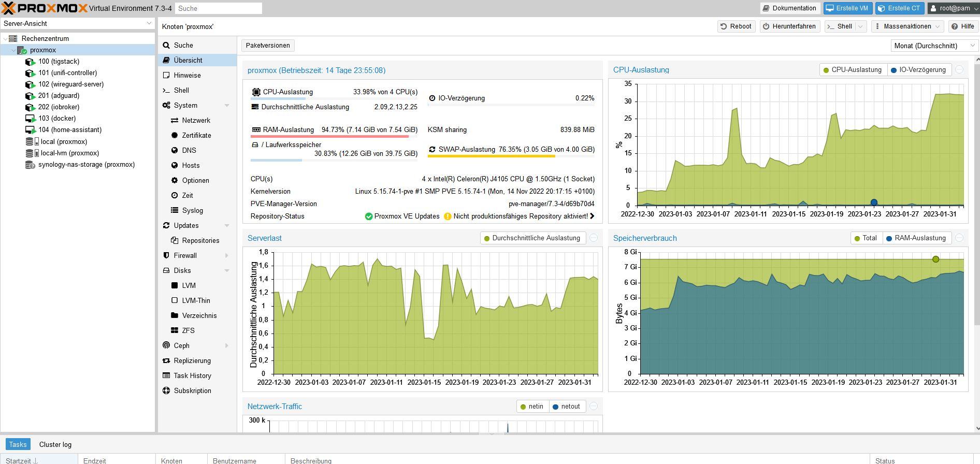The image size is (980, 464).
Task: Click the Reboot button
Action: [x=736, y=26]
